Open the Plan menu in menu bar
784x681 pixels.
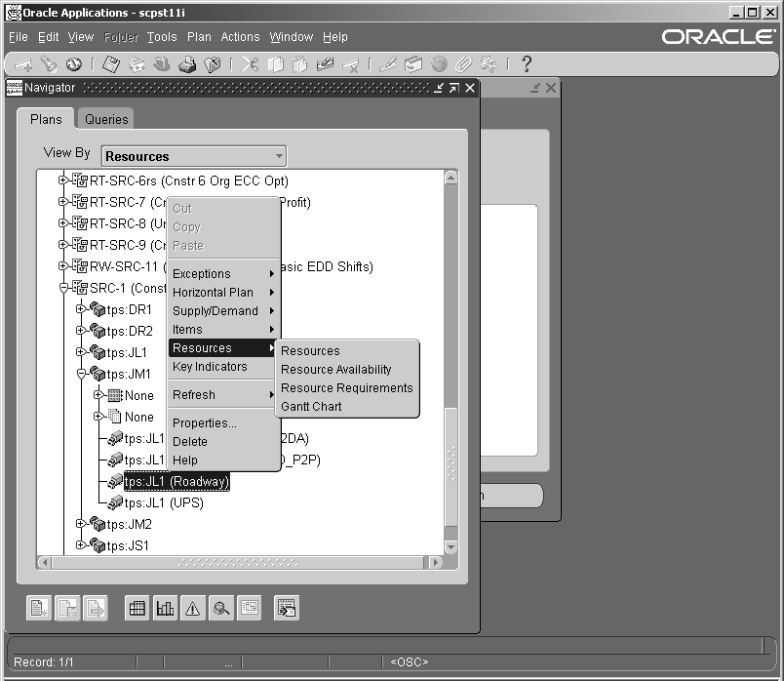[199, 37]
